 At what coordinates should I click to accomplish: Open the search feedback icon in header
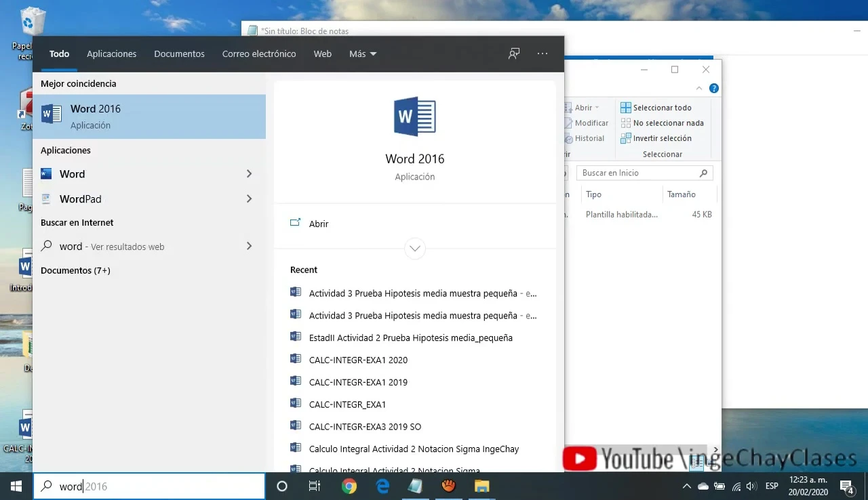pyautogui.click(x=514, y=54)
